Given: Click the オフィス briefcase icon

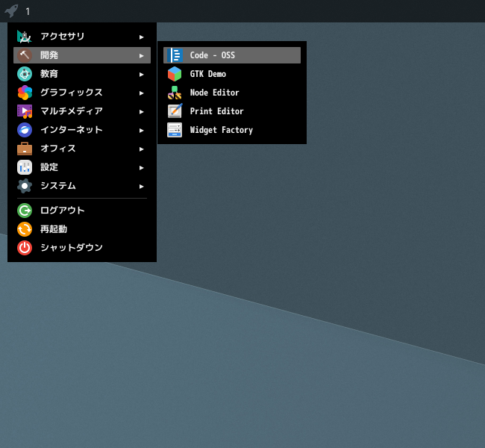Looking at the screenshot, I should (25, 149).
